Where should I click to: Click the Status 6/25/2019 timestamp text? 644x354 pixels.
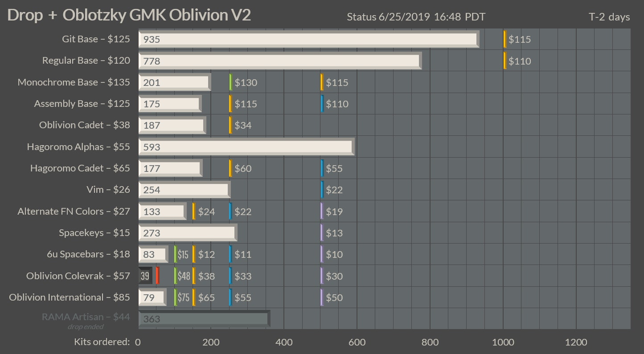(416, 17)
